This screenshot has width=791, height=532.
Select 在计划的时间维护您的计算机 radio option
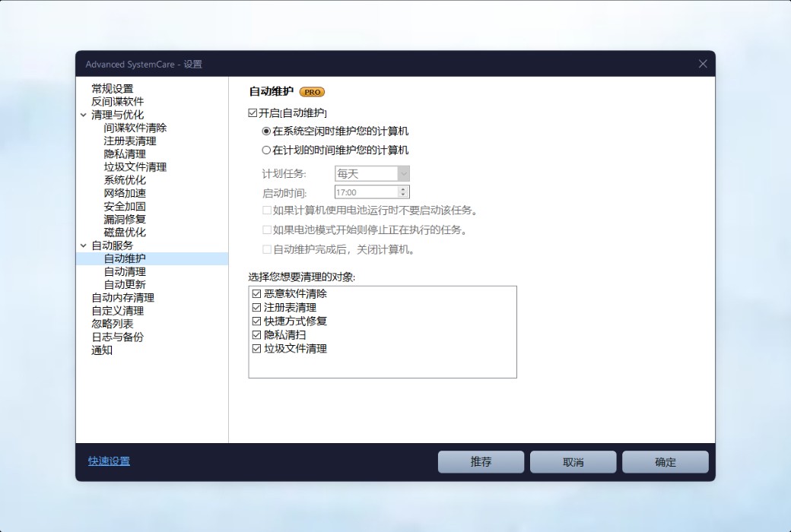tap(266, 150)
